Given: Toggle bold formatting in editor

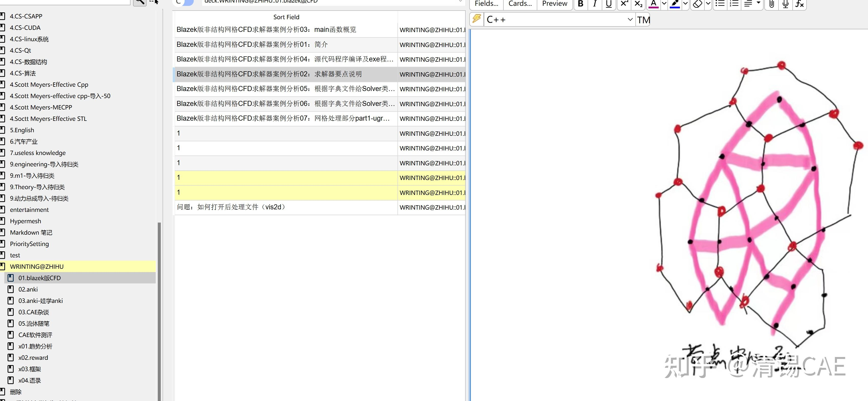Looking at the screenshot, I should pos(581,4).
